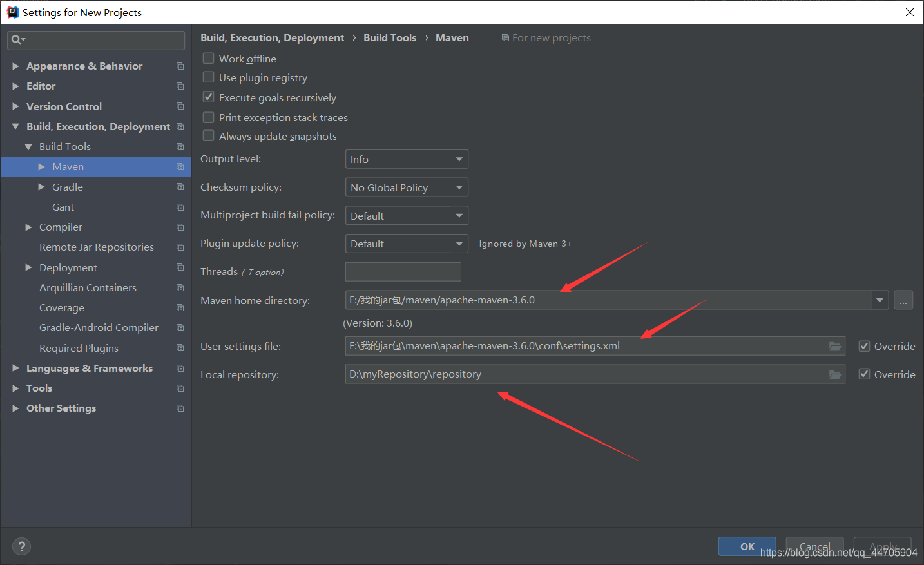The height and width of the screenshot is (565, 924).
Task: Click the copy icon beside Deployment
Action: [x=180, y=267]
